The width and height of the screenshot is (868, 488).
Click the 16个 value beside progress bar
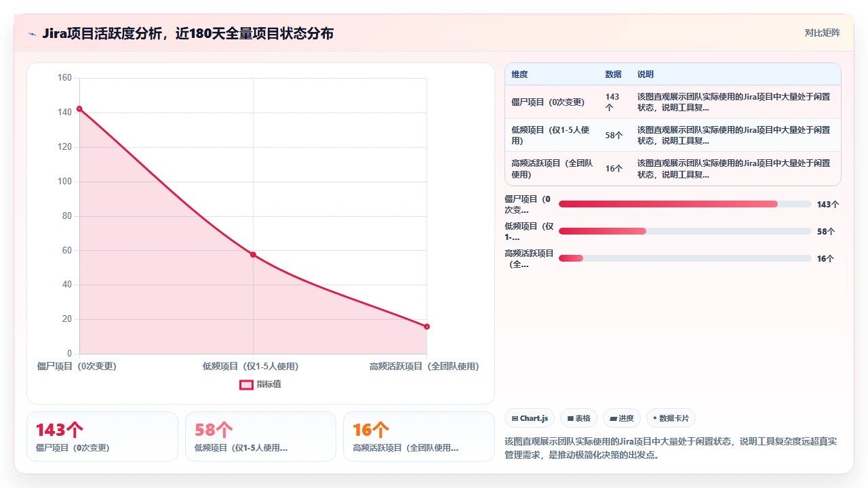click(x=826, y=258)
